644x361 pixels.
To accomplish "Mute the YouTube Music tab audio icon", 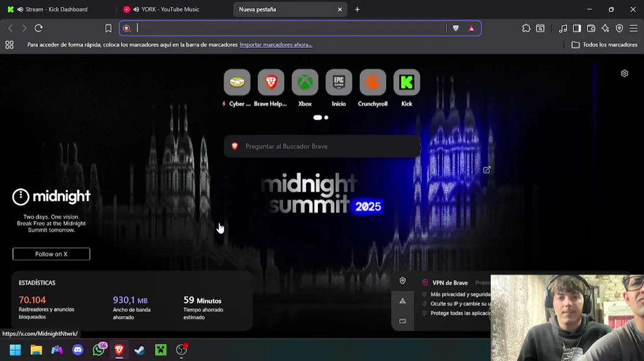I will click(x=136, y=9).
